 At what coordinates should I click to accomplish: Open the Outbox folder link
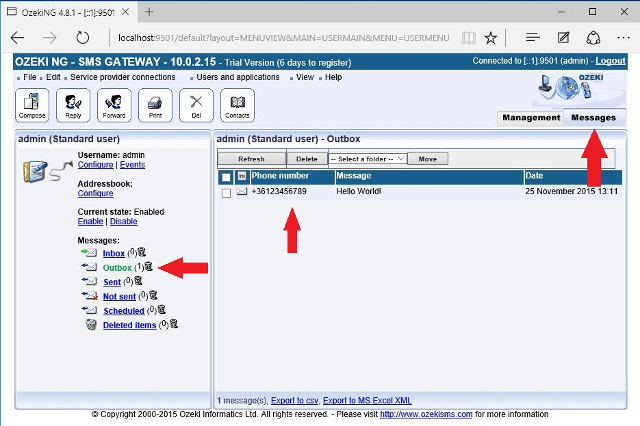117,268
